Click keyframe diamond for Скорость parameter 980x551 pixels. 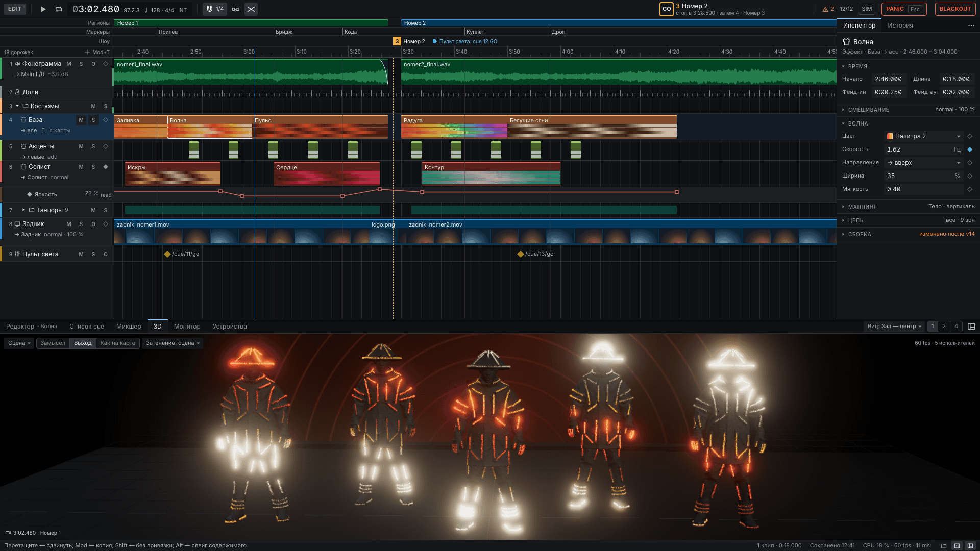[970, 149]
